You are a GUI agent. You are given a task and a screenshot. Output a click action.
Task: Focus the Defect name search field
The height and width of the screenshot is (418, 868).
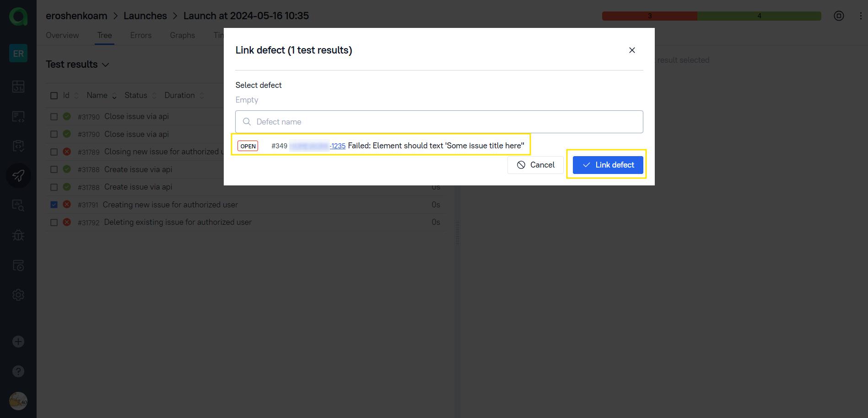439,122
